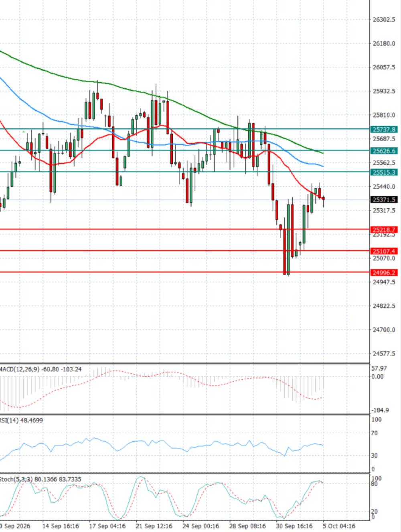
Task: Click the 24822.5 price axis value
Action: [384, 306]
